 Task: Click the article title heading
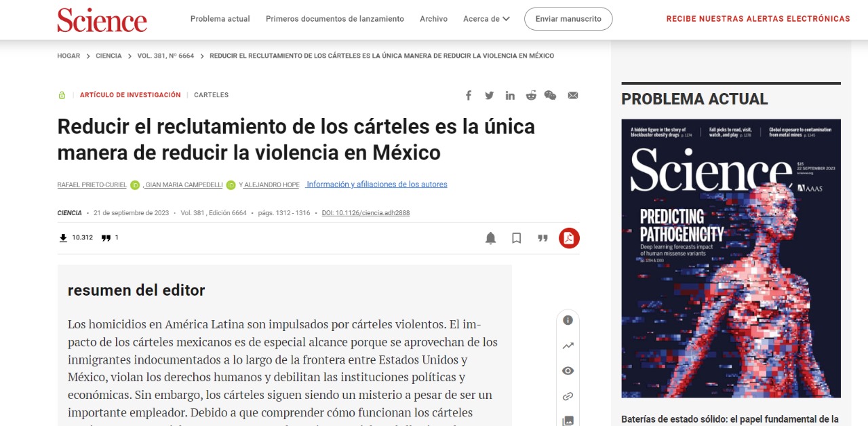point(296,140)
